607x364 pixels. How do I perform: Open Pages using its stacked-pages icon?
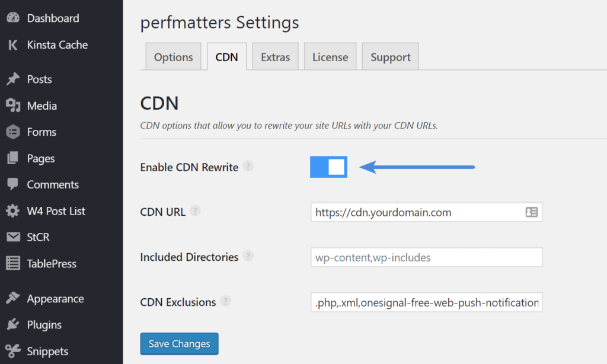pyautogui.click(x=14, y=158)
